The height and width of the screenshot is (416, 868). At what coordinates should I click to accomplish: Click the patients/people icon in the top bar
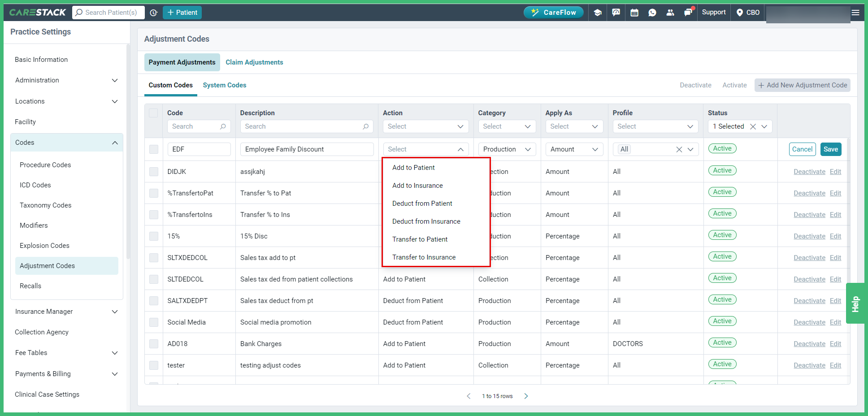pos(670,12)
